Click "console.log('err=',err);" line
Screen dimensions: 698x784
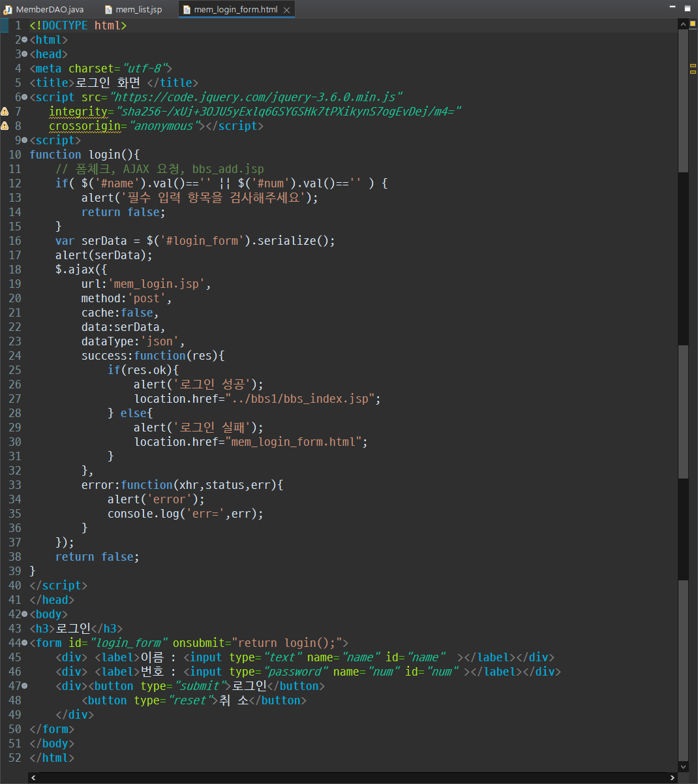point(186,514)
